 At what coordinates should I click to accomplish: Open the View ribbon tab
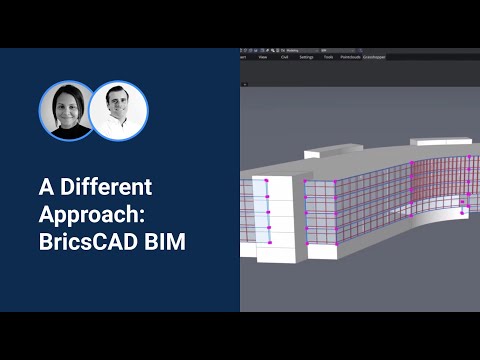(263, 57)
